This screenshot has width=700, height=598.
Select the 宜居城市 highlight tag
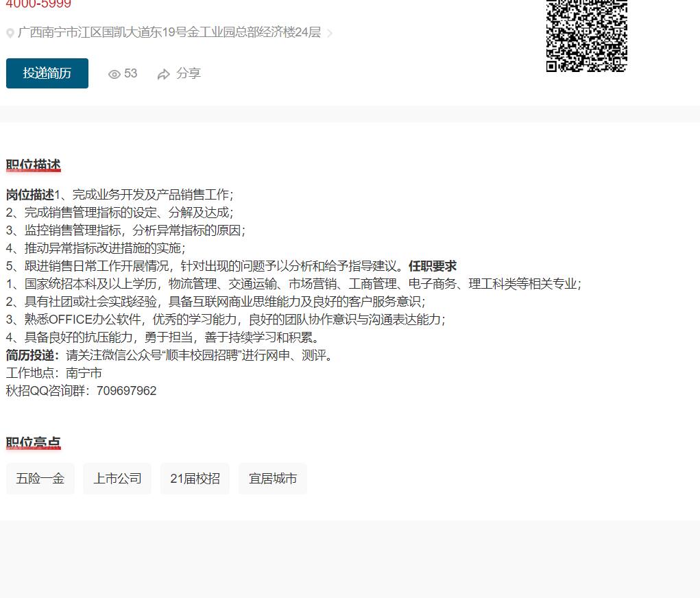coord(273,479)
